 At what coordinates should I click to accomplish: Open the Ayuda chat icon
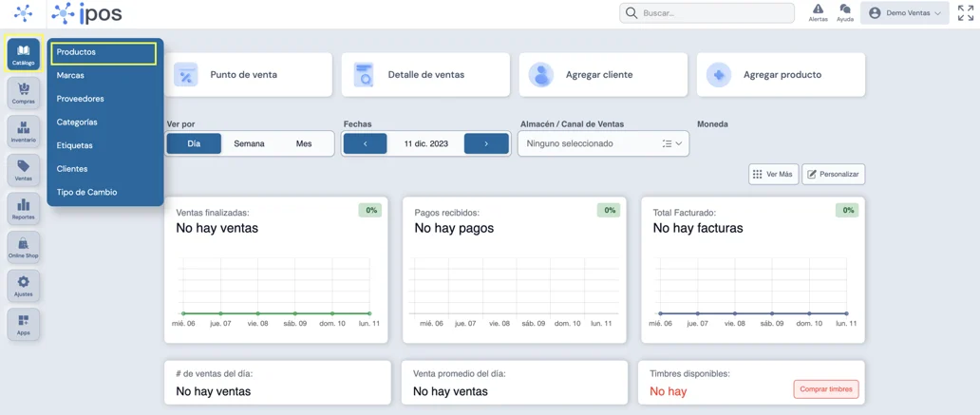point(845,9)
